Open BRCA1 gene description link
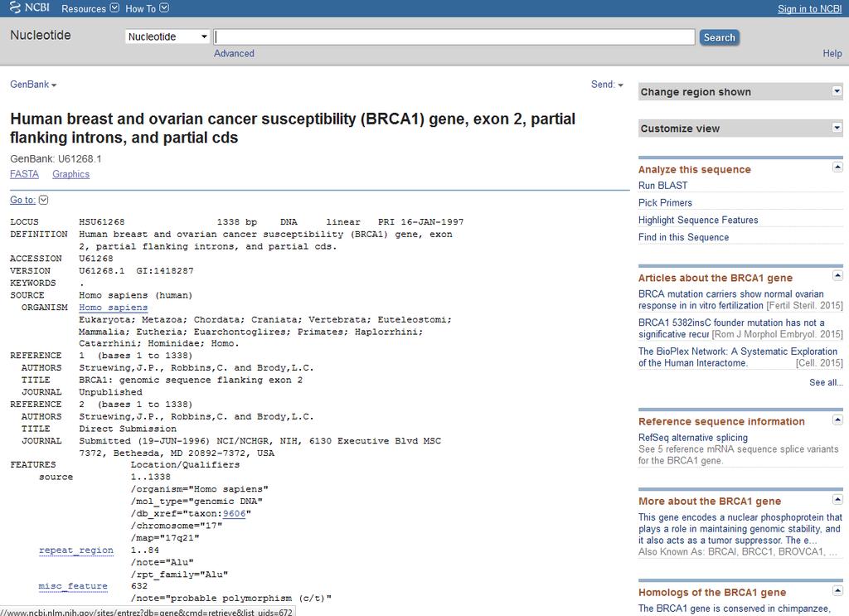The image size is (849, 616). point(740,529)
